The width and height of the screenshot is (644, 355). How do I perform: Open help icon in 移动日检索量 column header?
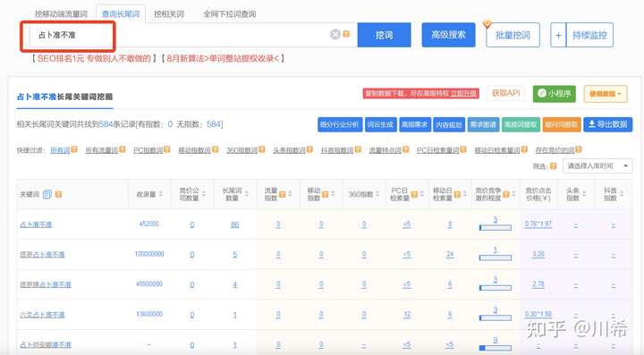(457, 194)
